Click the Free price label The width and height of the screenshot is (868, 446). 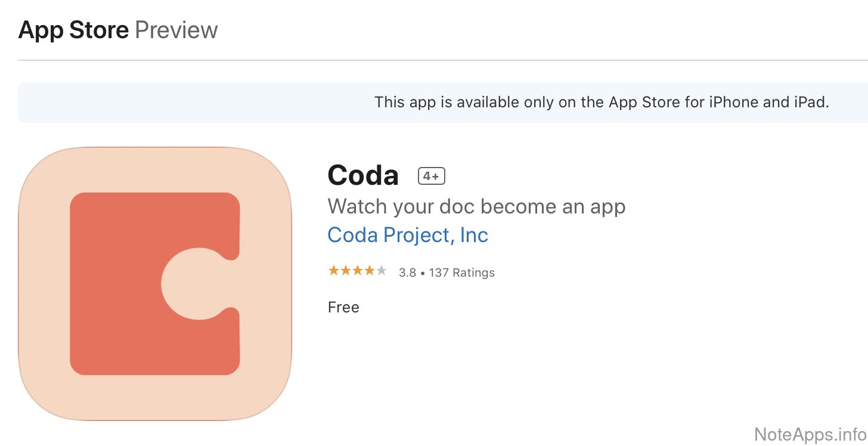click(x=343, y=307)
